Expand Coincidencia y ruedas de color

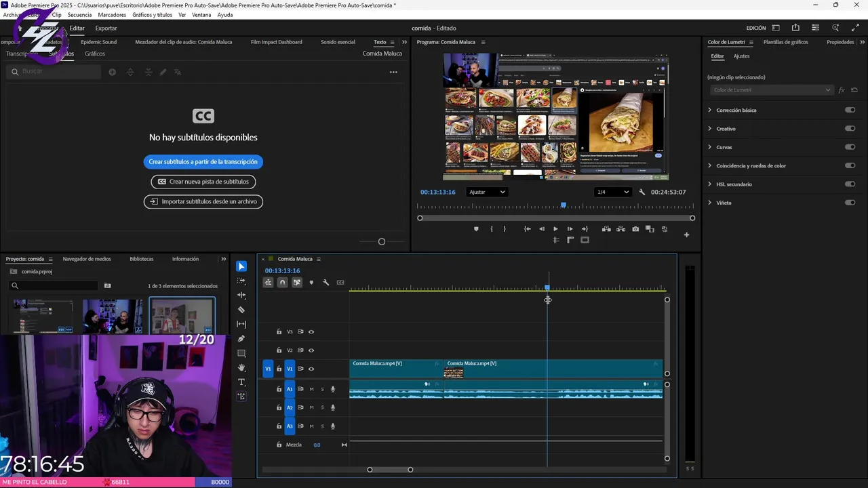pyautogui.click(x=710, y=165)
